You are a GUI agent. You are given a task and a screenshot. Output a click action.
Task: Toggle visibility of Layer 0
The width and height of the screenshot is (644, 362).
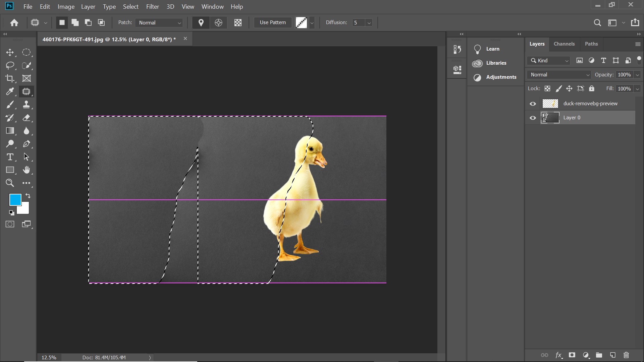coord(533,117)
